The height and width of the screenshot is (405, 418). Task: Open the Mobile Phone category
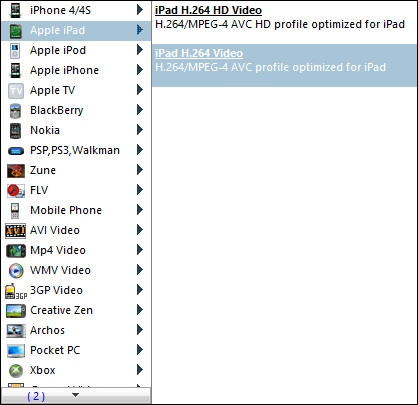point(76,210)
